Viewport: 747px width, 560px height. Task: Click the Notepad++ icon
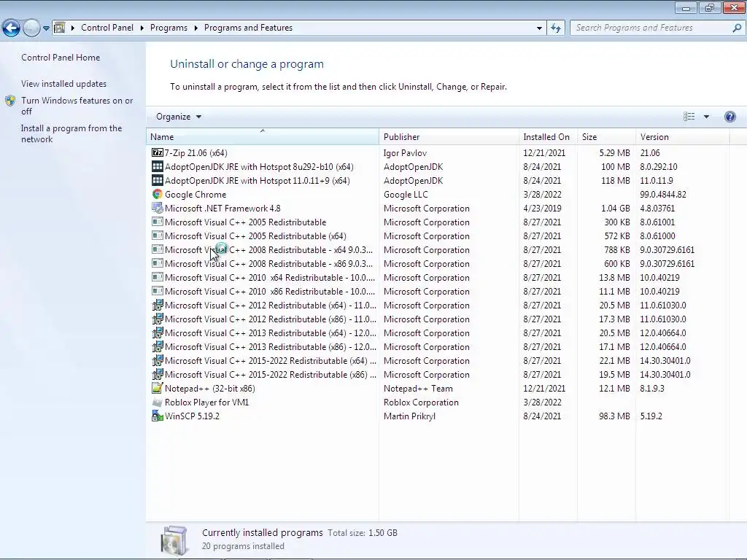pyautogui.click(x=158, y=388)
